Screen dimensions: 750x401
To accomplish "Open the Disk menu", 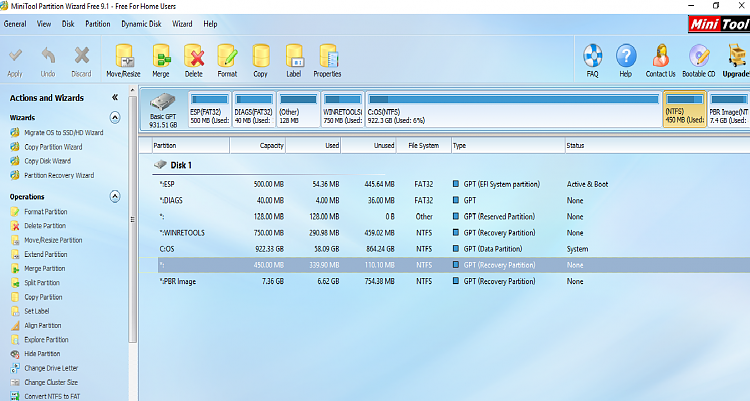I will click(68, 24).
